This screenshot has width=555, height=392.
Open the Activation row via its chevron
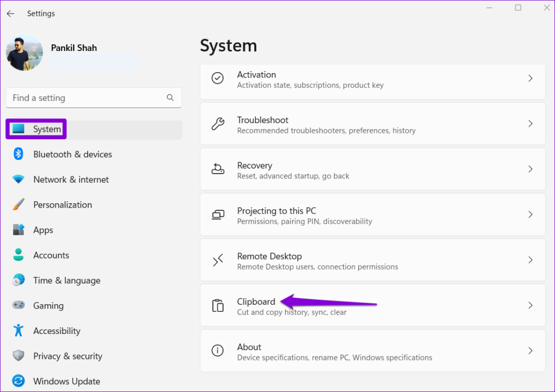[x=531, y=79]
